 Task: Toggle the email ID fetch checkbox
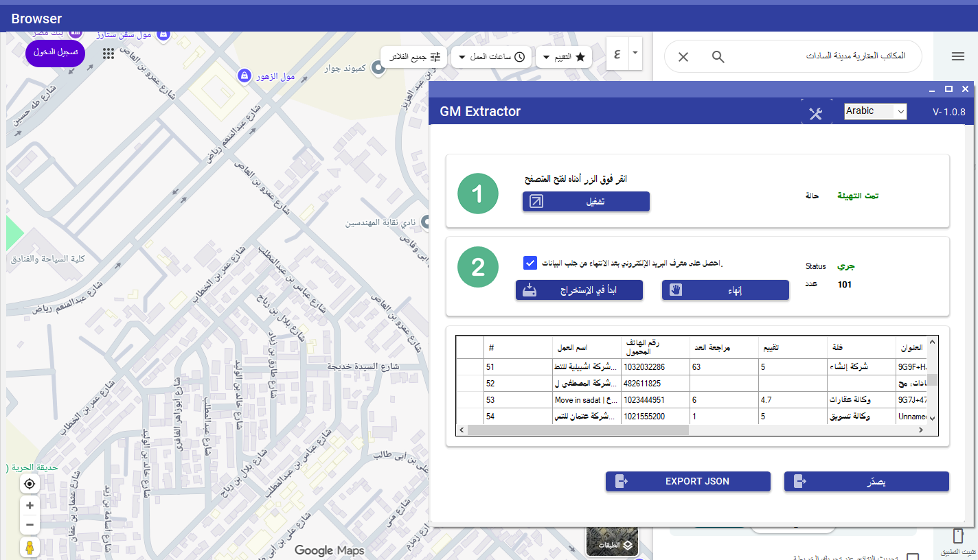click(x=530, y=263)
